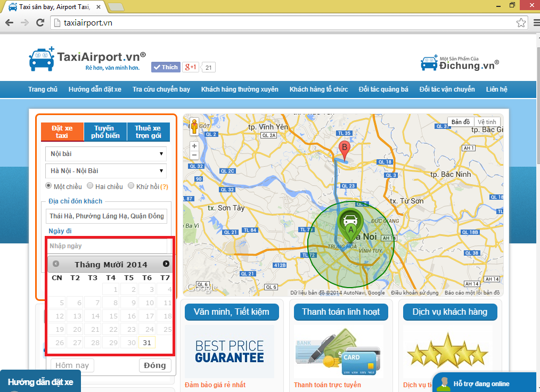Select the Một chiều radio option
The image size is (540, 392).
click(x=48, y=186)
